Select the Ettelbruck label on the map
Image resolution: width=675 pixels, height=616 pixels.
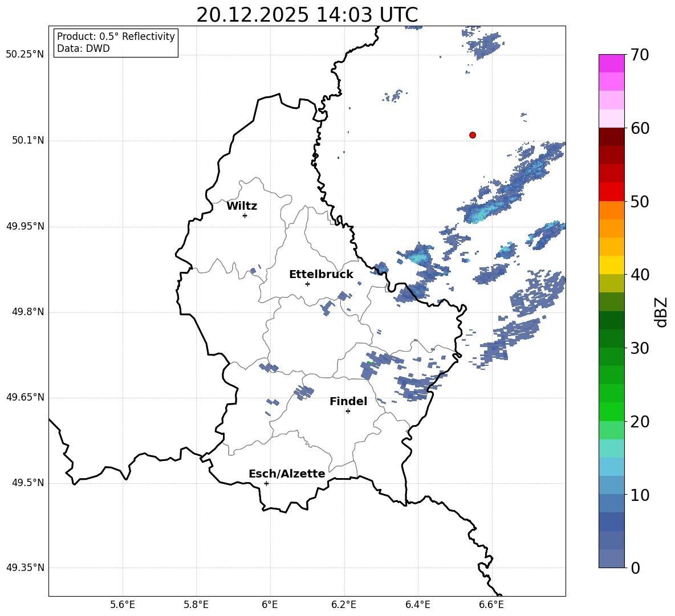(x=321, y=275)
